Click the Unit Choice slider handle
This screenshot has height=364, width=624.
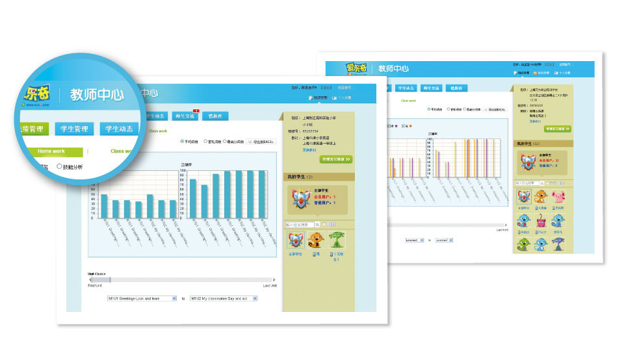[110, 279]
